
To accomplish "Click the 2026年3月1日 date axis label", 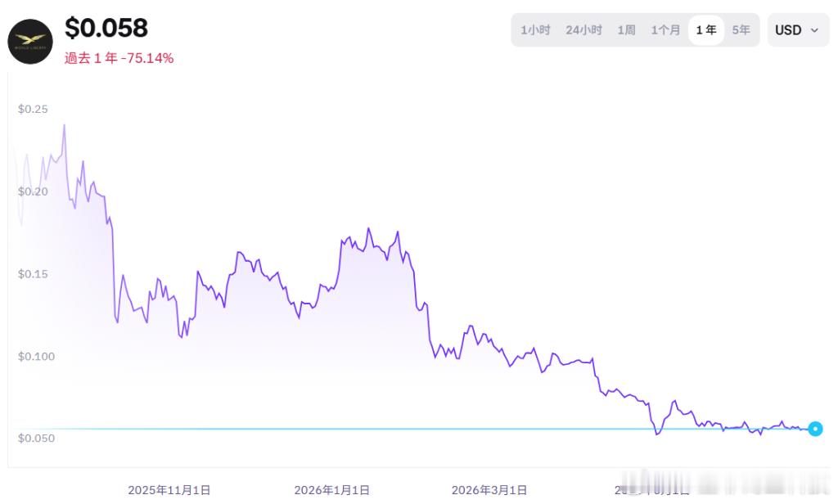I will [489, 489].
